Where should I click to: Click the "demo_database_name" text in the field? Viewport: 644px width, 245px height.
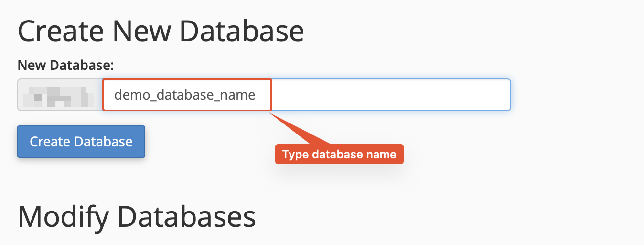tap(184, 95)
